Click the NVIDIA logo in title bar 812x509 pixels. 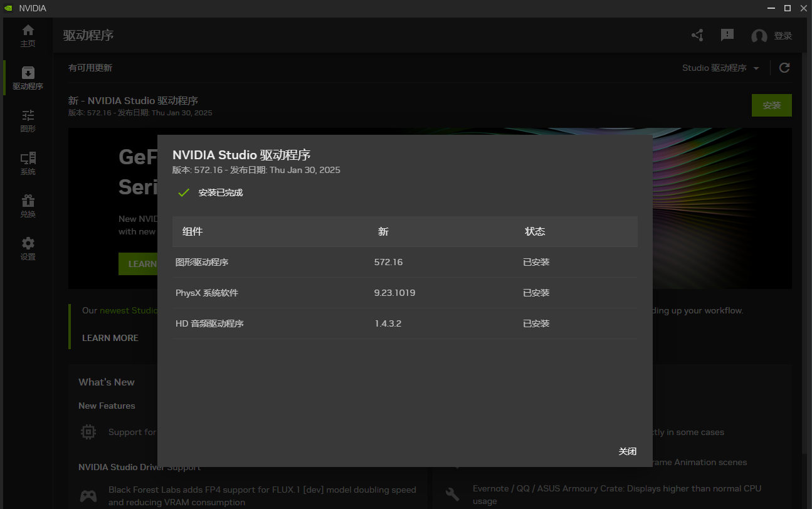point(8,8)
